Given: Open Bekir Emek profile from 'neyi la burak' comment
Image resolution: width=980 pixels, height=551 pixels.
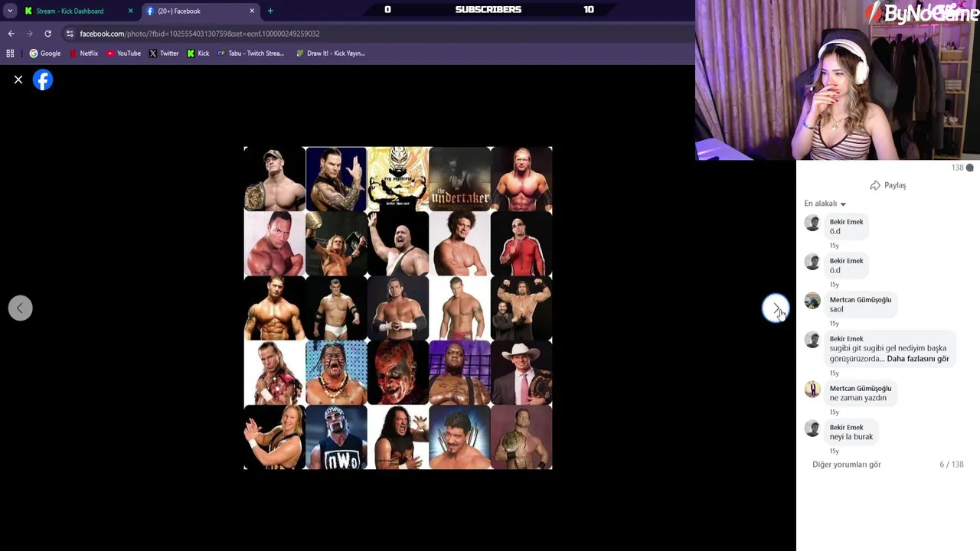Looking at the screenshot, I should tap(846, 428).
